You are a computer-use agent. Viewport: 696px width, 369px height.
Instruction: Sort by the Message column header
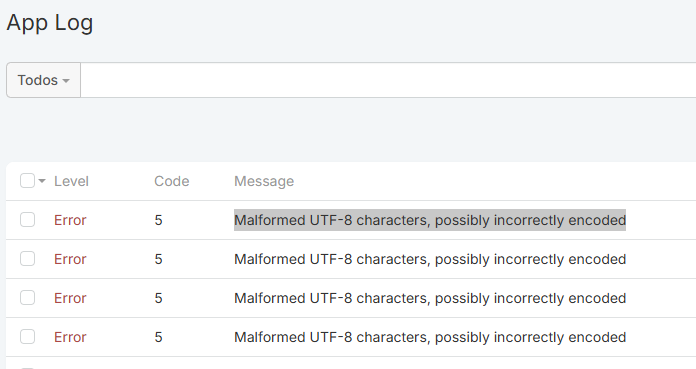point(264,181)
